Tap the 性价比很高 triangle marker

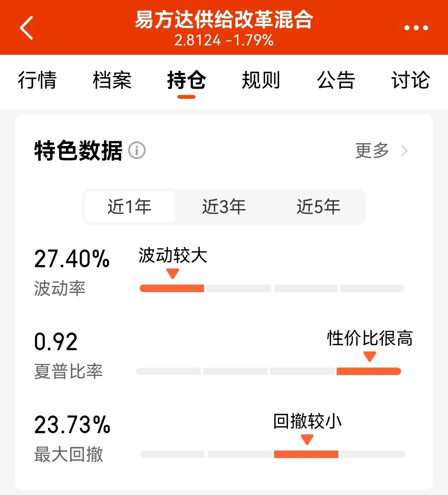(369, 357)
